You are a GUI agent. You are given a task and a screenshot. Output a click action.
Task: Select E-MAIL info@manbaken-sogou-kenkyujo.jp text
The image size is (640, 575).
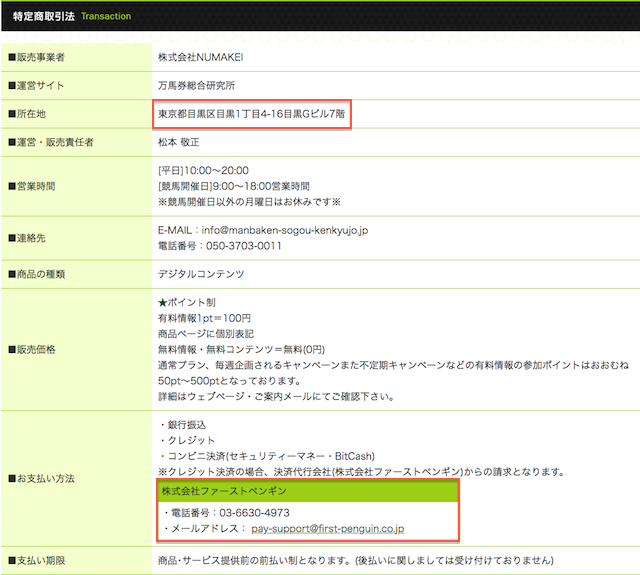(263, 230)
